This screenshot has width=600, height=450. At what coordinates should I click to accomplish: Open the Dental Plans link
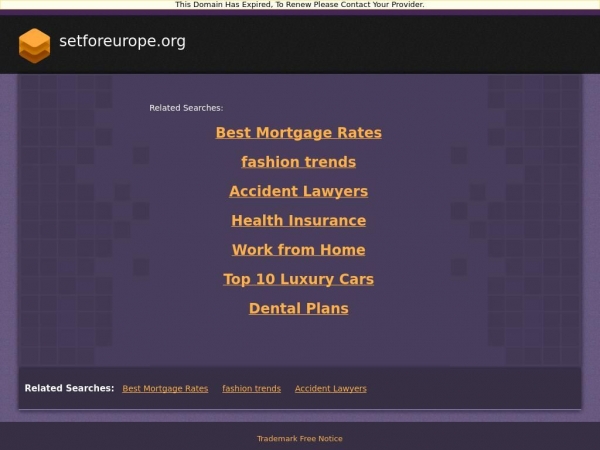click(298, 308)
